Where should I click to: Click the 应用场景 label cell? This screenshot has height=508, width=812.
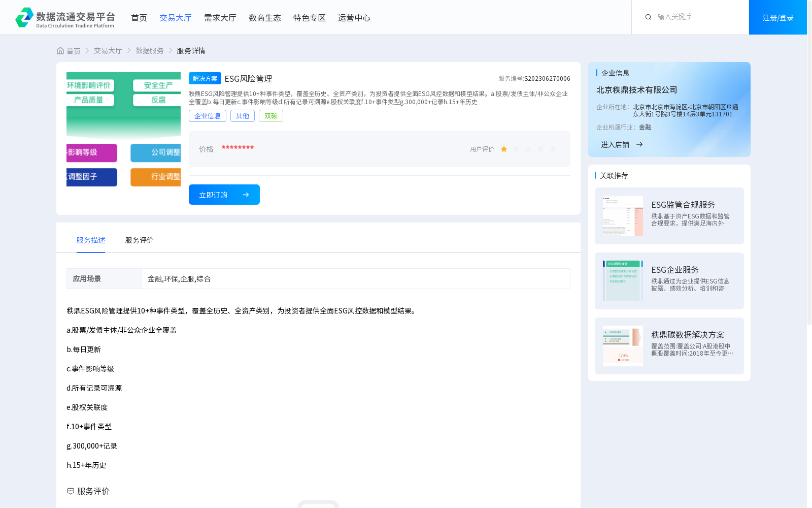coord(104,278)
